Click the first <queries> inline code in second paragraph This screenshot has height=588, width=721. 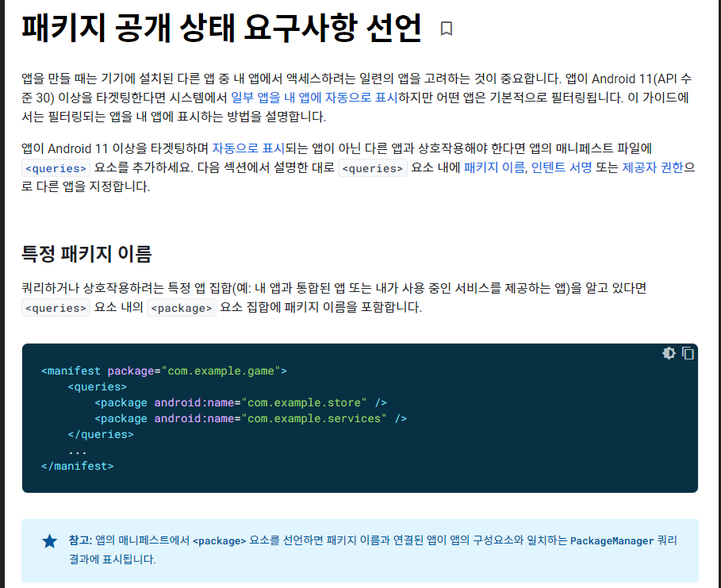(x=56, y=168)
